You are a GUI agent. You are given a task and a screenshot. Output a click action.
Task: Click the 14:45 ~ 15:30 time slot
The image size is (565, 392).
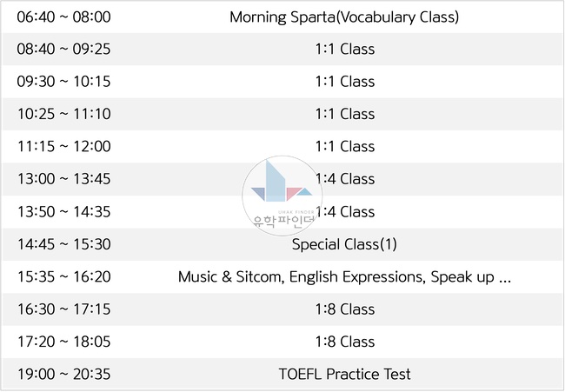click(64, 244)
